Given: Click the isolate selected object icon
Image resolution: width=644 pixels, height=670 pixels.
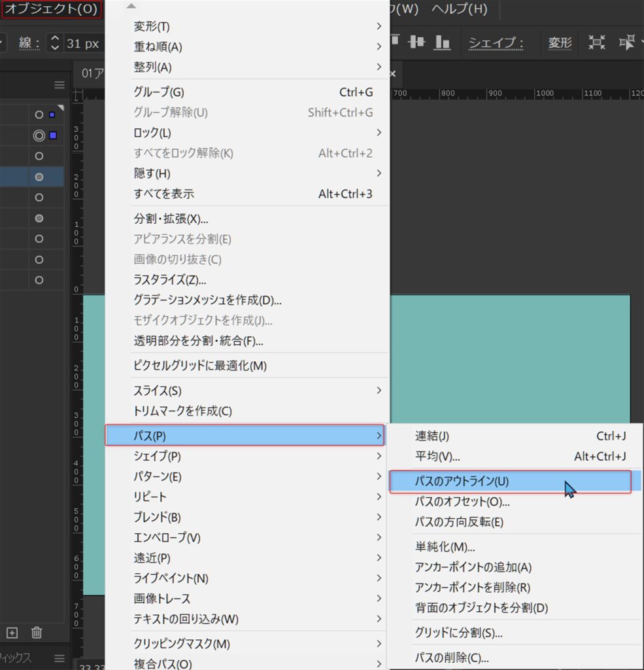Looking at the screenshot, I should click(x=597, y=43).
